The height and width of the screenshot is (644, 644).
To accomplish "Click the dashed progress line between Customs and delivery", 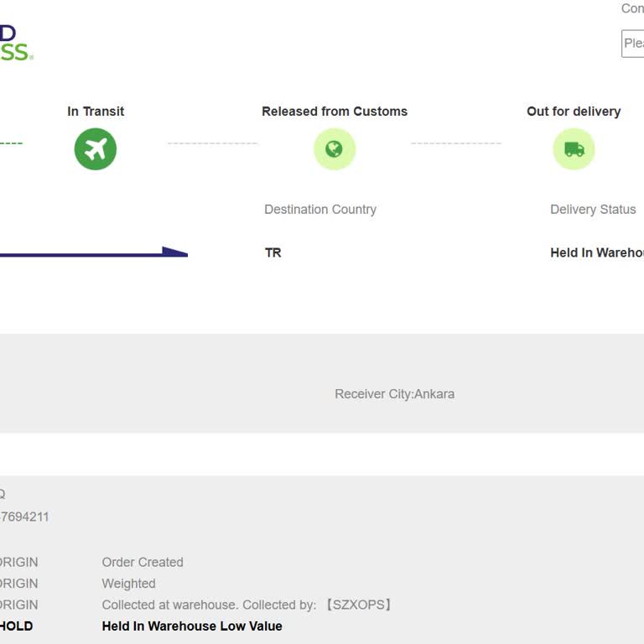I will [455, 143].
